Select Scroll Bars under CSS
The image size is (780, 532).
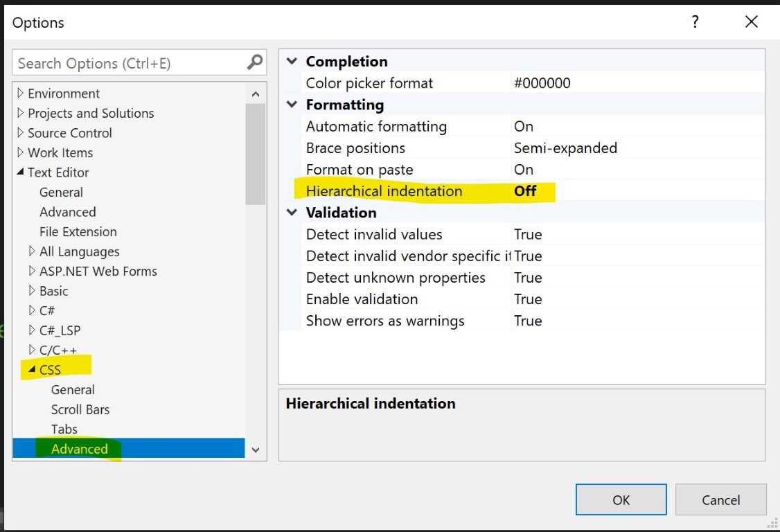[x=80, y=409]
